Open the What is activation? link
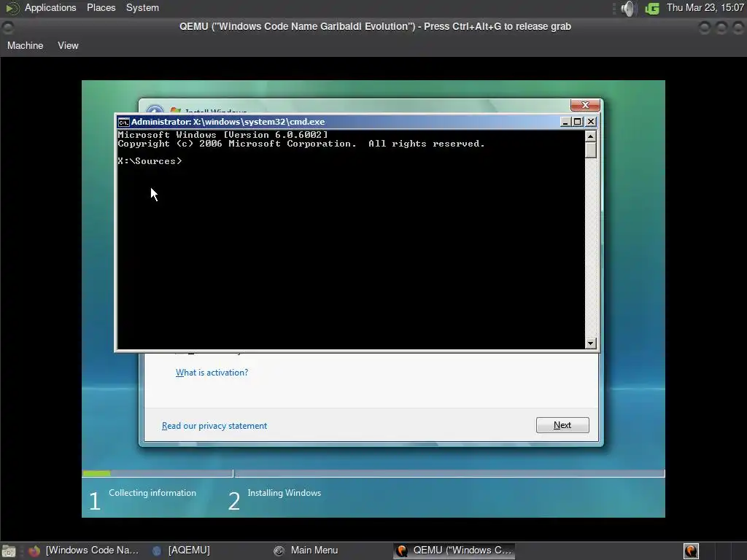 point(212,373)
